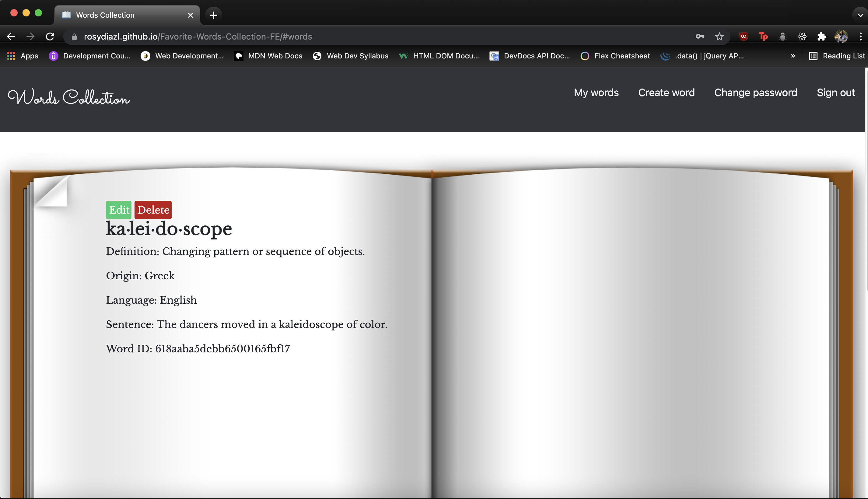Click the user profile avatar icon
The height and width of the screenshot is (499, 868).
click(841, 36)
